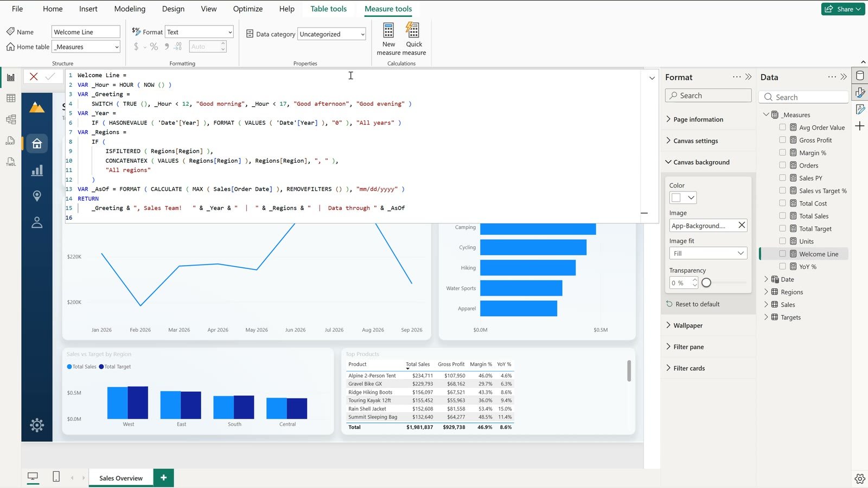This screenshot has height=488, width=868.
Task: Open the Home table dropdown
Action: pyautogui.click(x=86, y=47)
